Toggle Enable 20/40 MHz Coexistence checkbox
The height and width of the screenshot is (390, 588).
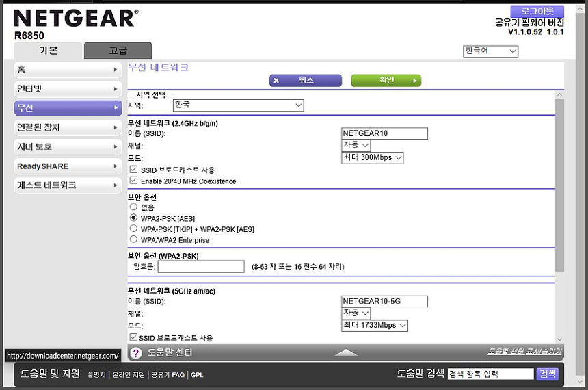point(133,181)
